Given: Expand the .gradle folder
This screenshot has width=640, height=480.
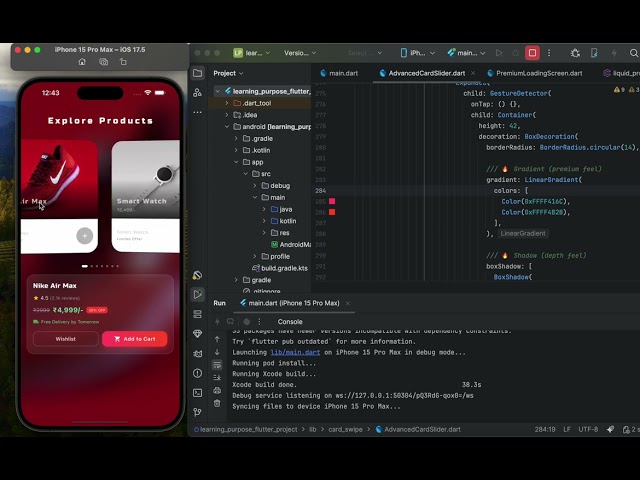Looking at the screenshot, I should click(236, 139).
